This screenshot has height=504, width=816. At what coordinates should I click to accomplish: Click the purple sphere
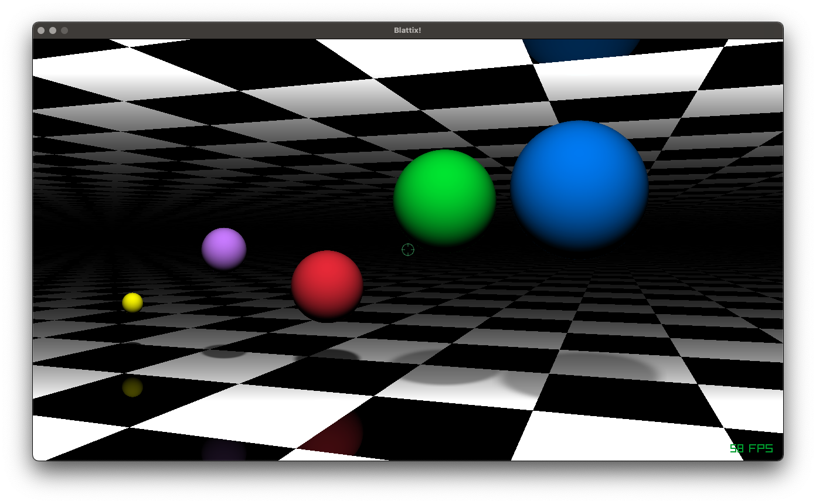pyautogui.click(x=224, y=249)
